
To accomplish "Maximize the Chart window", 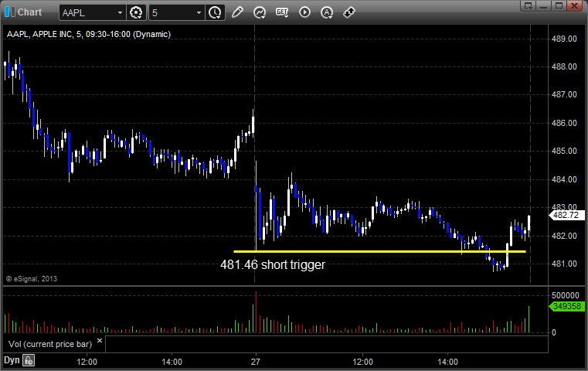I will tap(559, 5).
